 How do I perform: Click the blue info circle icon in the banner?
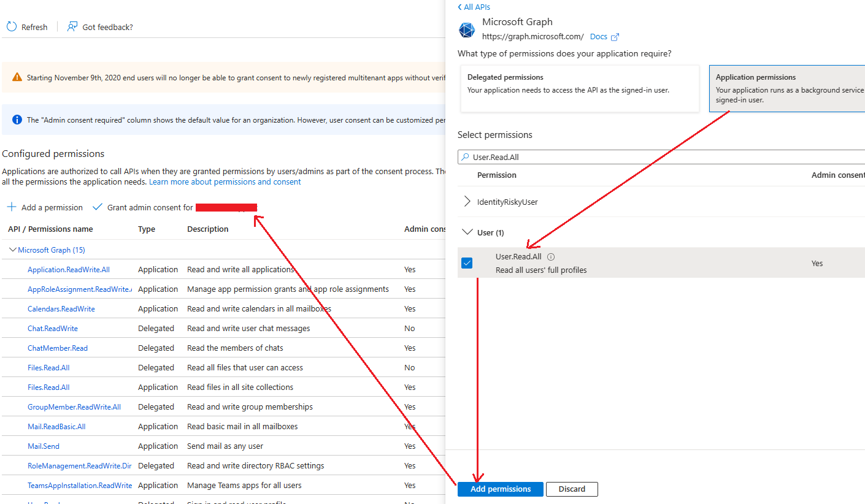[x=17, y=120]
